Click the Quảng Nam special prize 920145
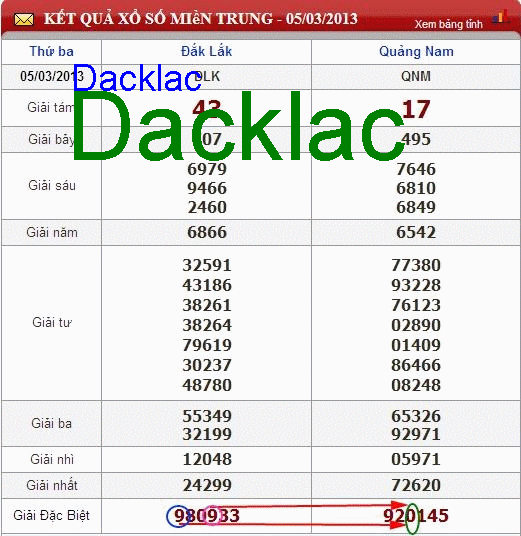 point(416,515)
